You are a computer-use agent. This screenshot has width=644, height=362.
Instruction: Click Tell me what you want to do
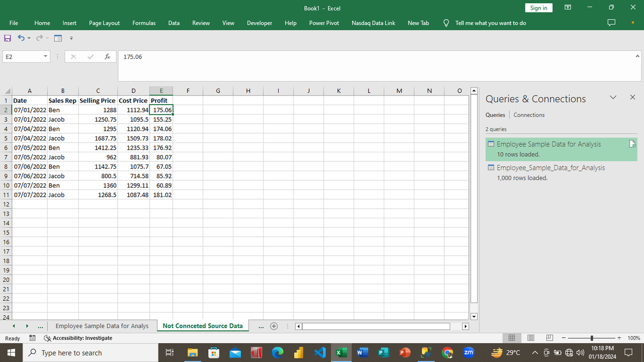point(491,23)
